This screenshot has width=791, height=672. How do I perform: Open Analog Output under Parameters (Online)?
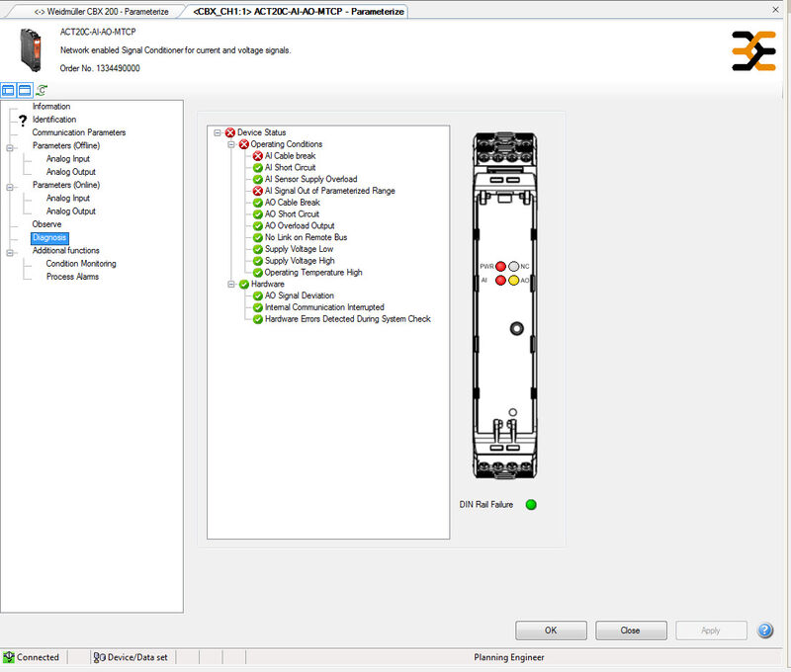click(71, 211)
